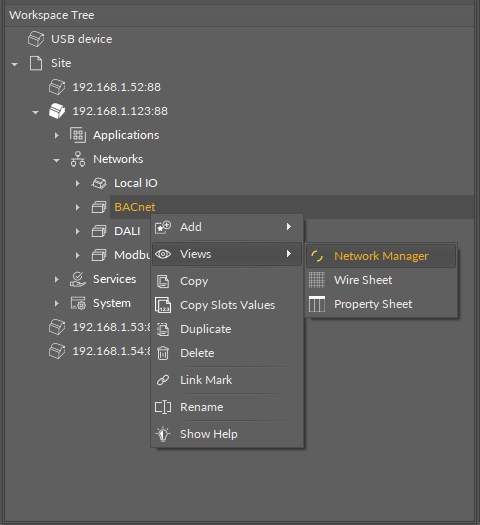Select the USB device label

(x=82, y=39)
